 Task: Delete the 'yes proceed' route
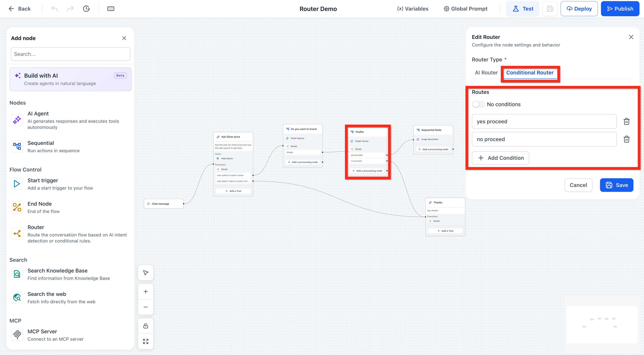click(626, 122)
